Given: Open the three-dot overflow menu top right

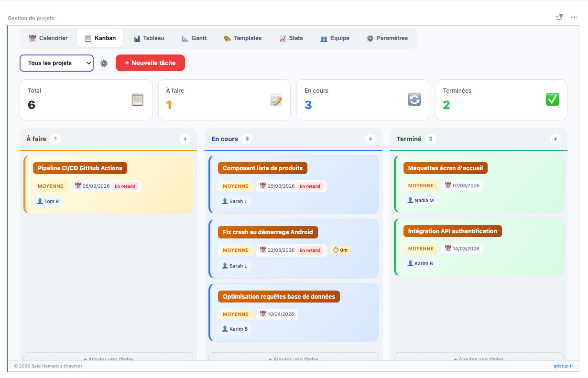Looking at the screenshot, I should tap(574, 17).
